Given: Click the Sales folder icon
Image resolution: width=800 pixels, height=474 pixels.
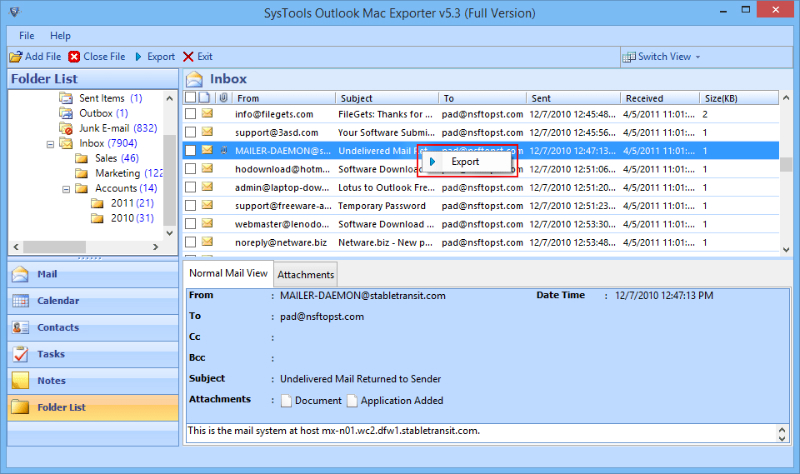Looking at the screenshot, I should [x=82, y=158].
